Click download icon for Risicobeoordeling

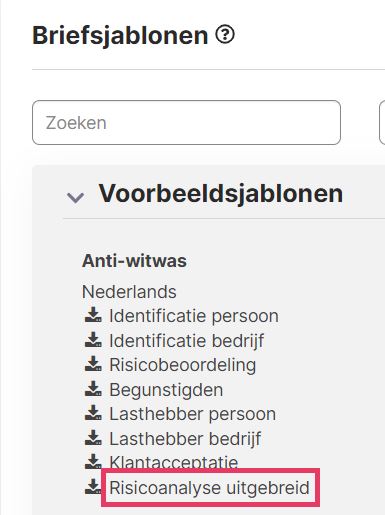(x=93, y=364)
